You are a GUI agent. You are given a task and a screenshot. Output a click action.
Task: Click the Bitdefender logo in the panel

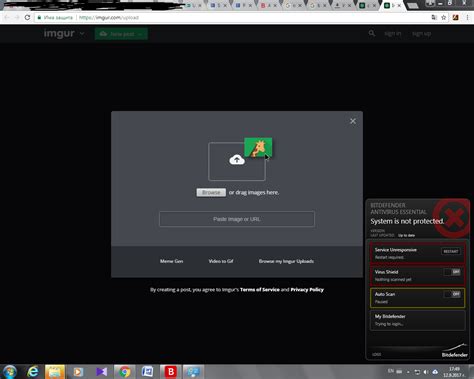tap(454, 351)
